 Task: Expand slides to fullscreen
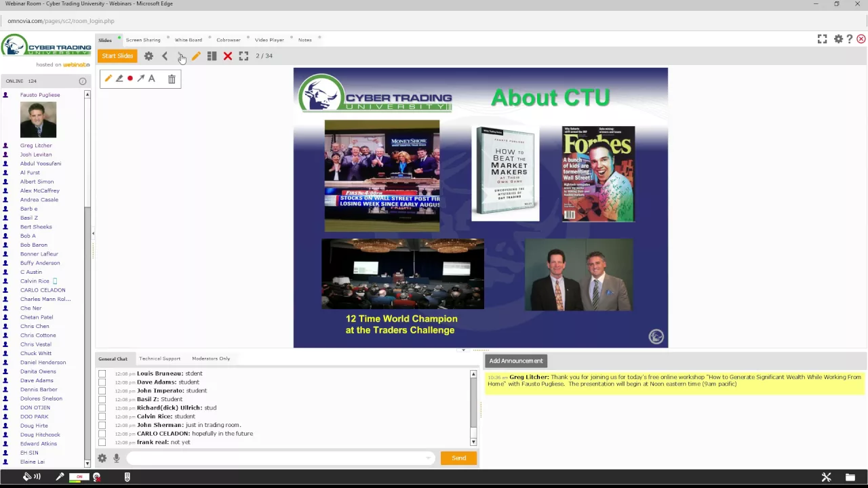click(243, 56)
